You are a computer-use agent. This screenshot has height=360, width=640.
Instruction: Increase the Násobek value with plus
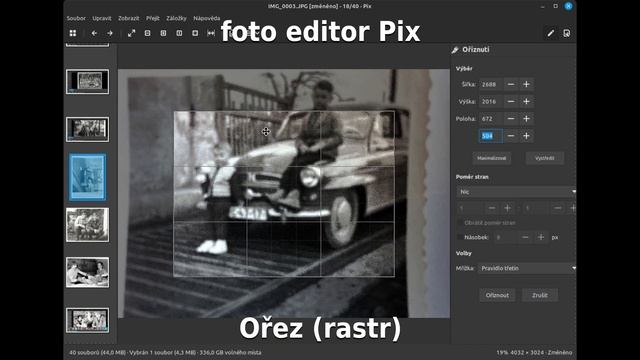coord(541,237)
